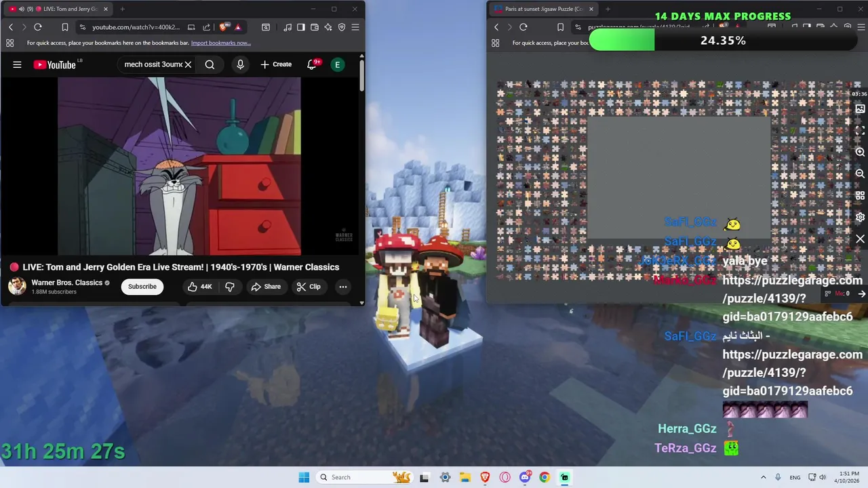
Task: Launch Brave browser from taskbar
Action: pos(485,477)
